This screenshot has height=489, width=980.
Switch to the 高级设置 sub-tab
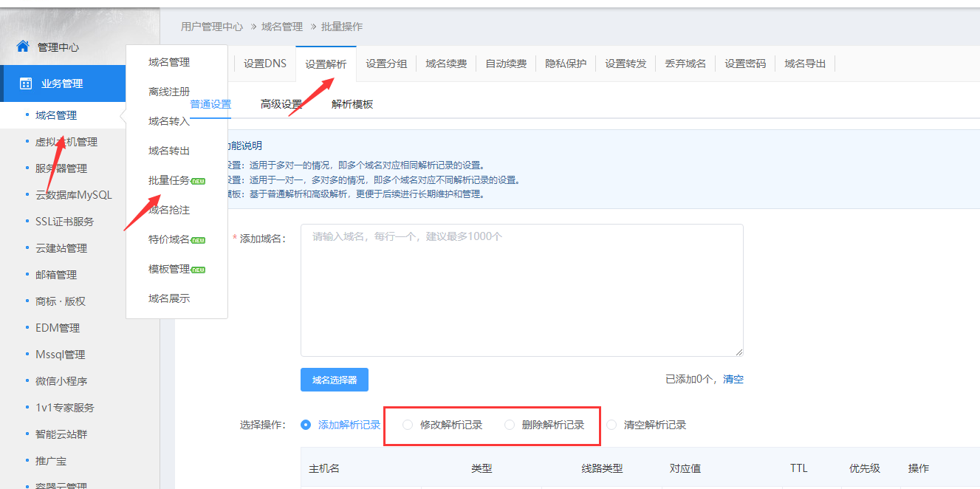coord(281,104)
